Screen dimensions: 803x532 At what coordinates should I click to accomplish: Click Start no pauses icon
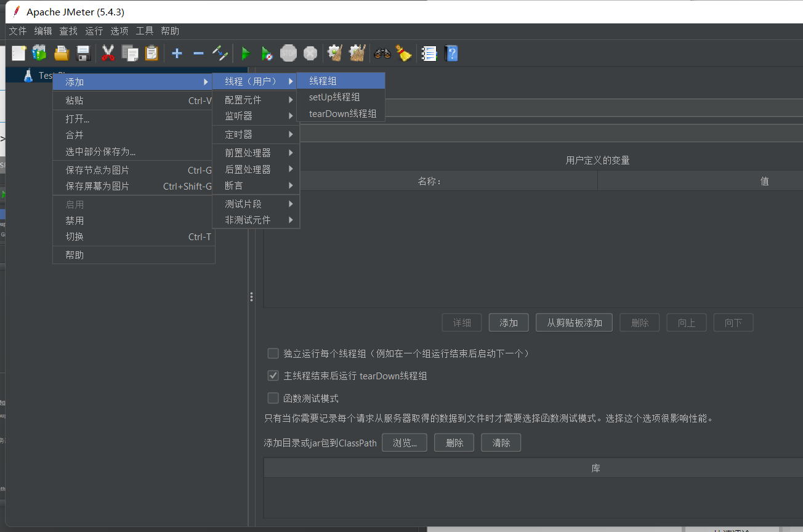(x=267, y=54)
